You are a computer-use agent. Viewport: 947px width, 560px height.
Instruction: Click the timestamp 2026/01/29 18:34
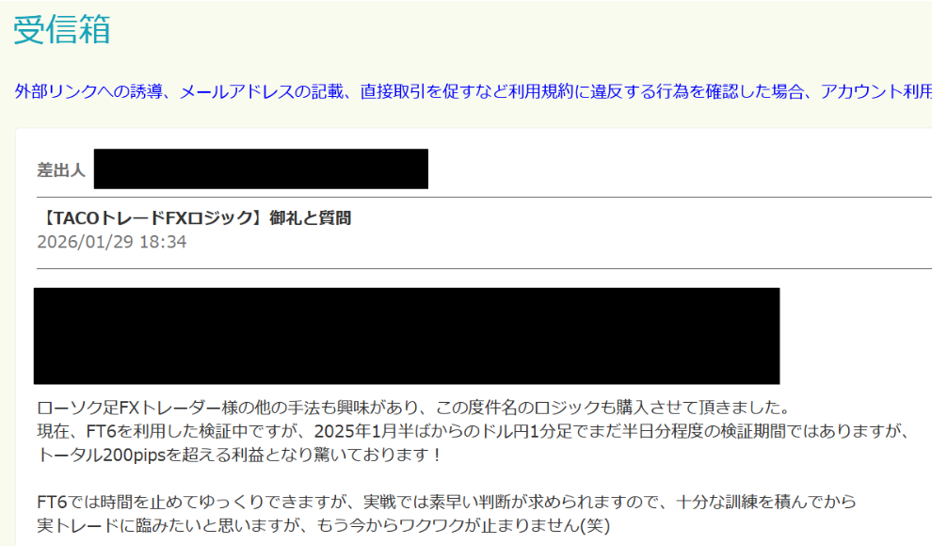point(112,242)
